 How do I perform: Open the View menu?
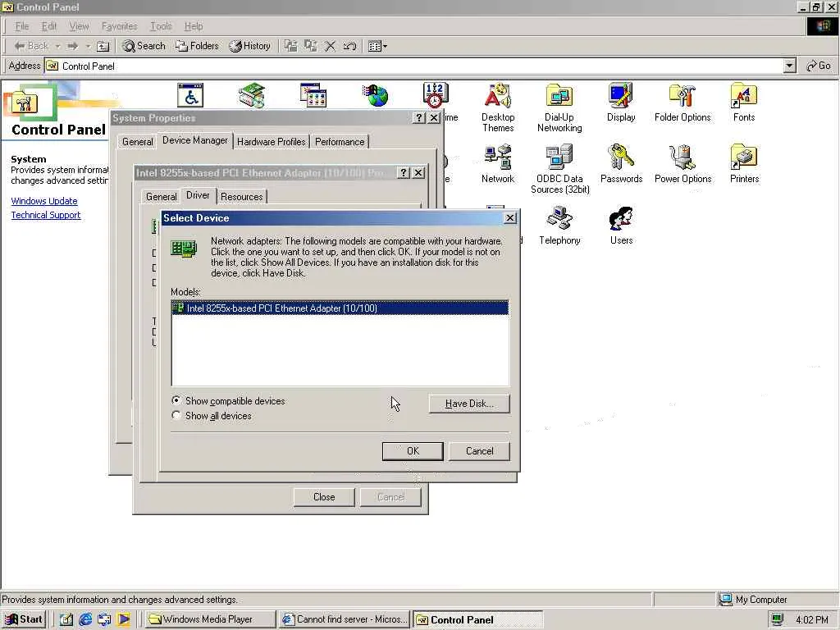(x=79, y=25)
